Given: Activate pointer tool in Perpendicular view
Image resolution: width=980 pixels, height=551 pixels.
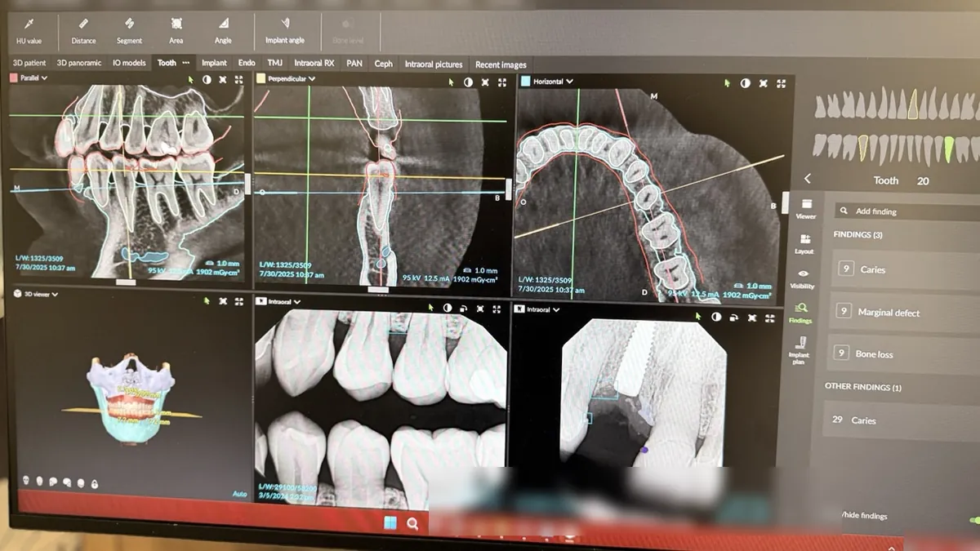Looking at the screenshot, I should coord(451,82).
